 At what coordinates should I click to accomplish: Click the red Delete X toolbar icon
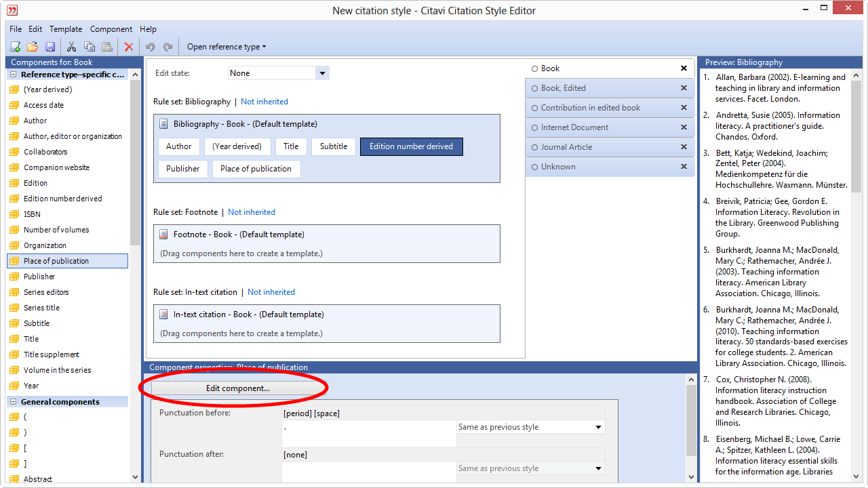[x=128, y=47]
